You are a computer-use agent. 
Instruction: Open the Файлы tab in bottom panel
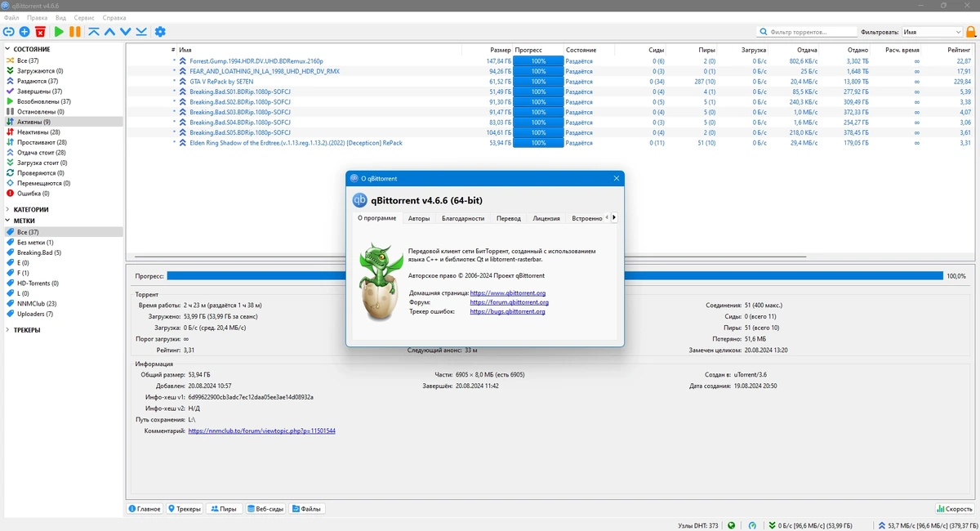click(306, 509)
